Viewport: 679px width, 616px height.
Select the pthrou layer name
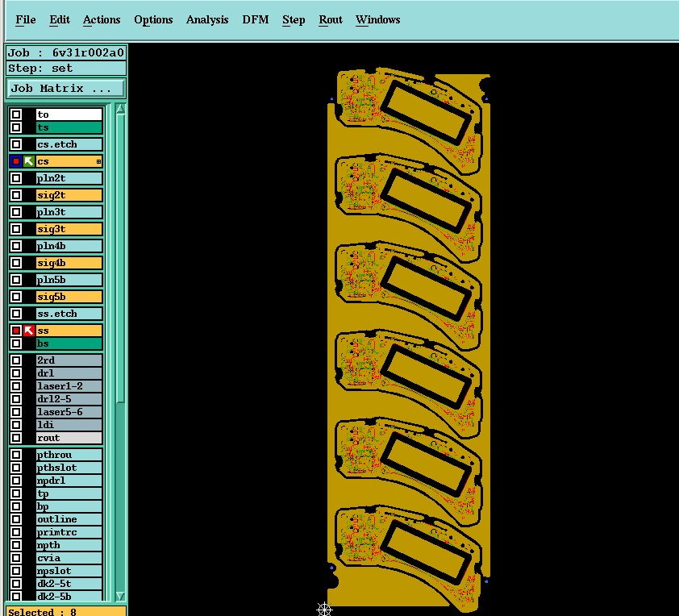pyautogui.click(x=69, y=455)
